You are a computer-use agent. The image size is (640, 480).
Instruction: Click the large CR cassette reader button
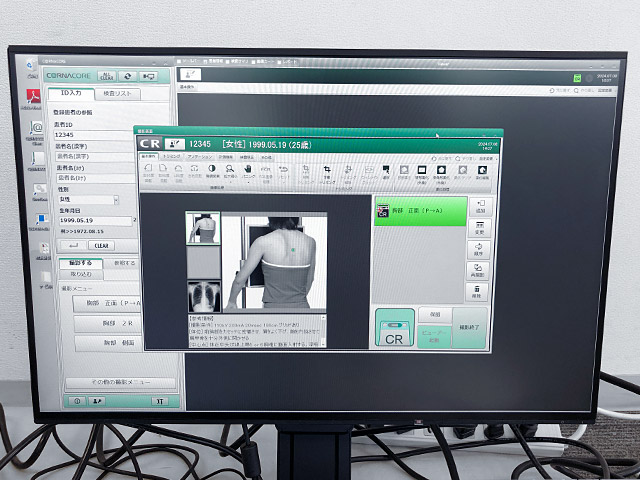[394, 328]
